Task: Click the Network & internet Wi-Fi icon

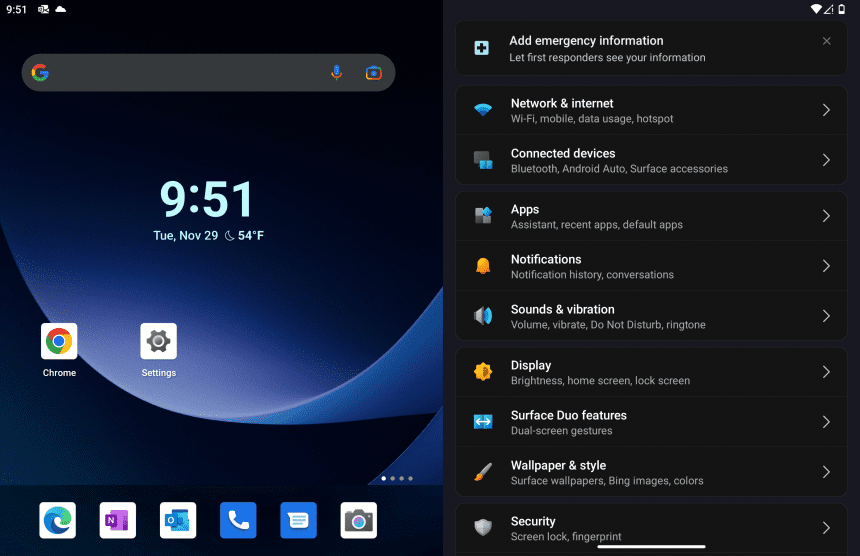Action: 483,110
